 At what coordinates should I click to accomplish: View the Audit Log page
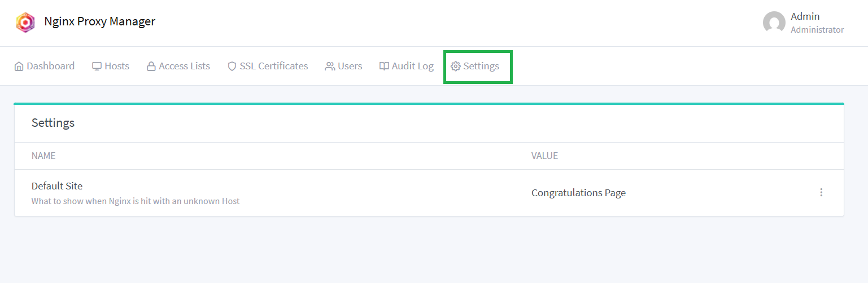(x=407, y=67)
